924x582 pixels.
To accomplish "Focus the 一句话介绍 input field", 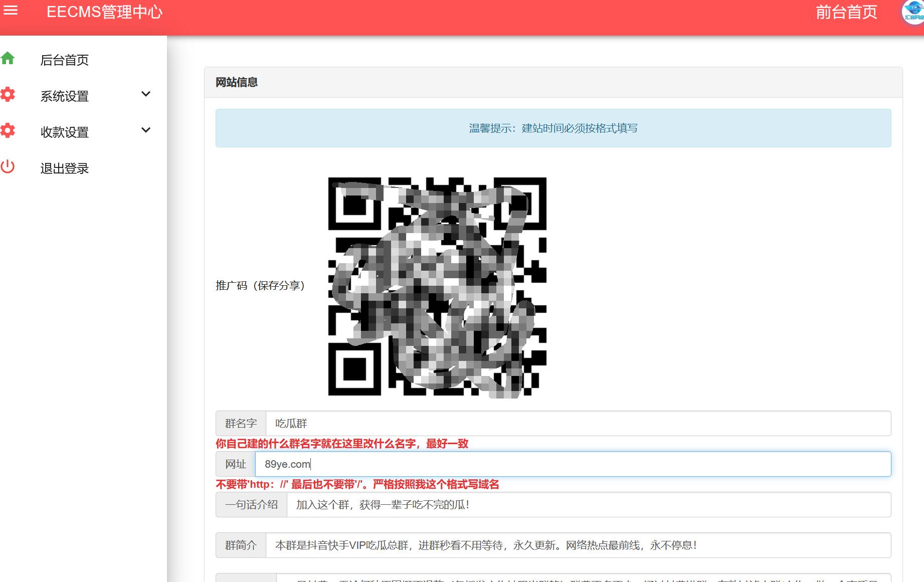I will tap(589, 505).
